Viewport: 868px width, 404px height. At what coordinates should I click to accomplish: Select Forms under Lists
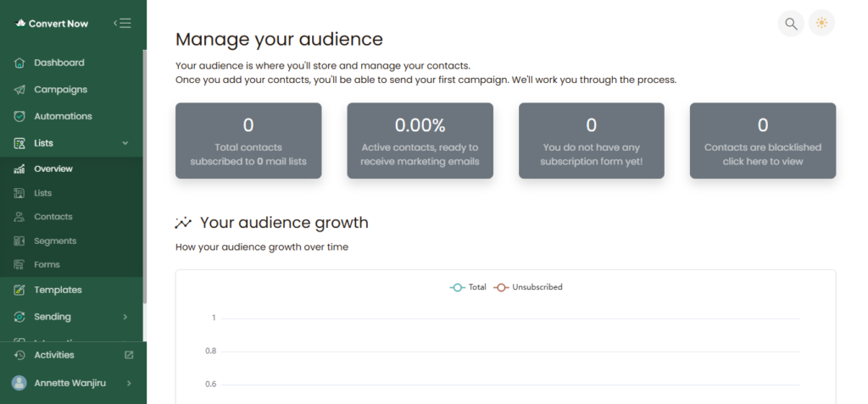click(47, 264)
